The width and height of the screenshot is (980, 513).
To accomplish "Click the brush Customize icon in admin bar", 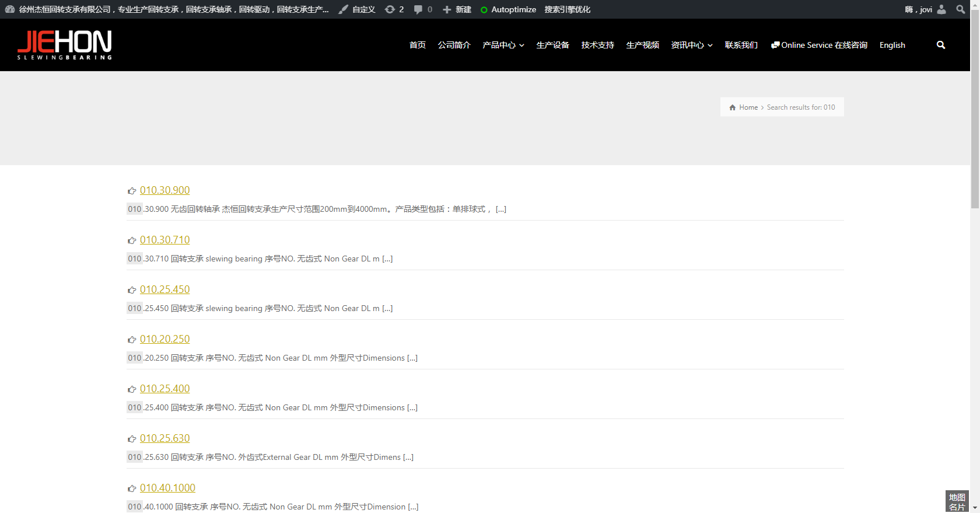I will [344, 9].
